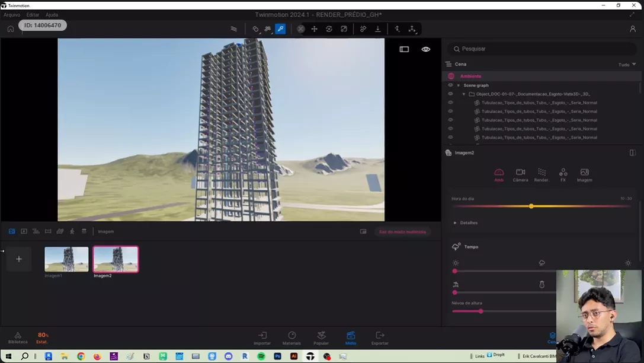The width and height of the screenshot is (644, 363).
Task: Click the home icon at top left
Action: point(11,28)
